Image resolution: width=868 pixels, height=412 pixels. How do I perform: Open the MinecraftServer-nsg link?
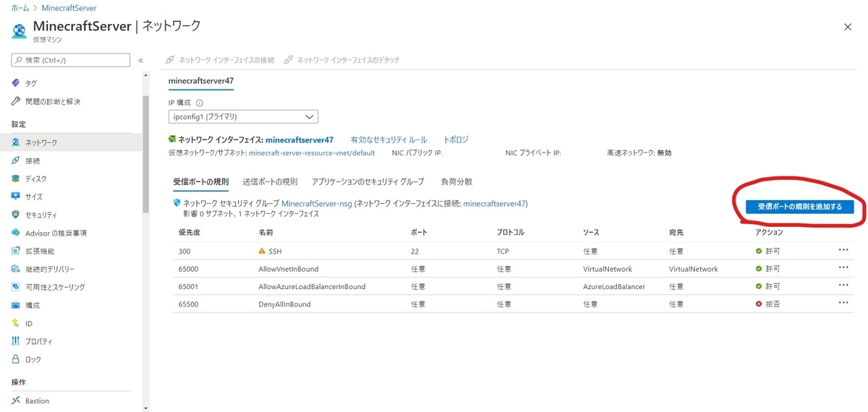pyautogui.click(x=316, y=204)
